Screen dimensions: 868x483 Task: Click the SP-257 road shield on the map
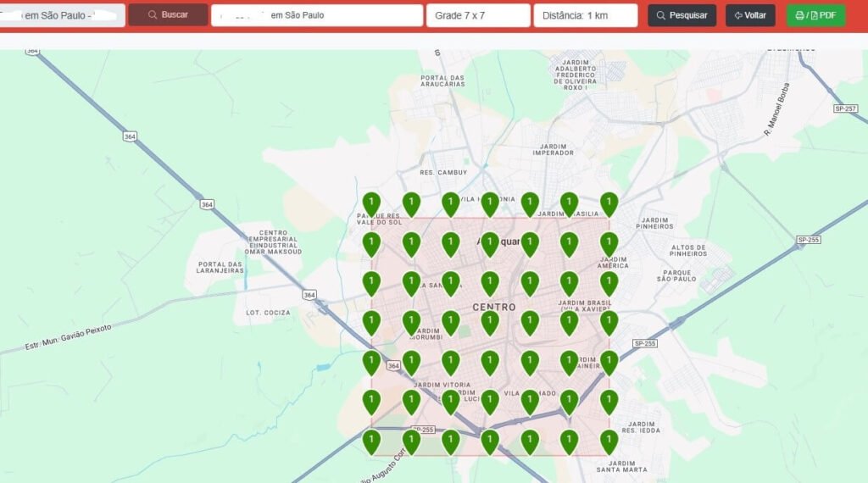845,108
